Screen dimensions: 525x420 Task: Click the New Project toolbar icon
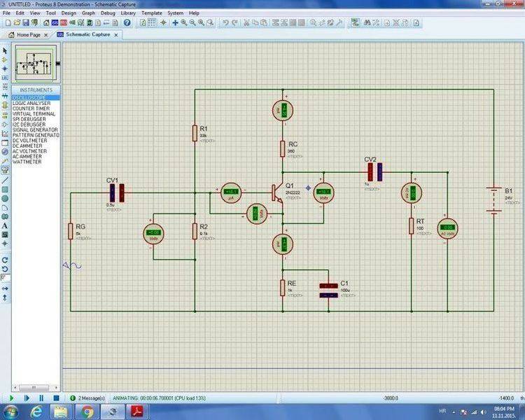pyautogui.click(x=6, y=22)
